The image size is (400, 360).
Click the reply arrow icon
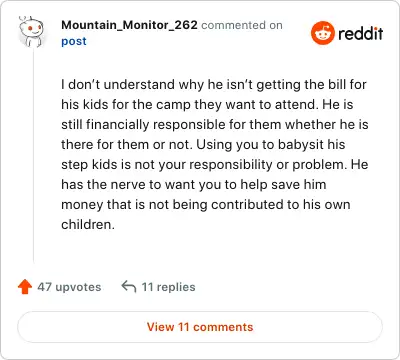[129, 286]
